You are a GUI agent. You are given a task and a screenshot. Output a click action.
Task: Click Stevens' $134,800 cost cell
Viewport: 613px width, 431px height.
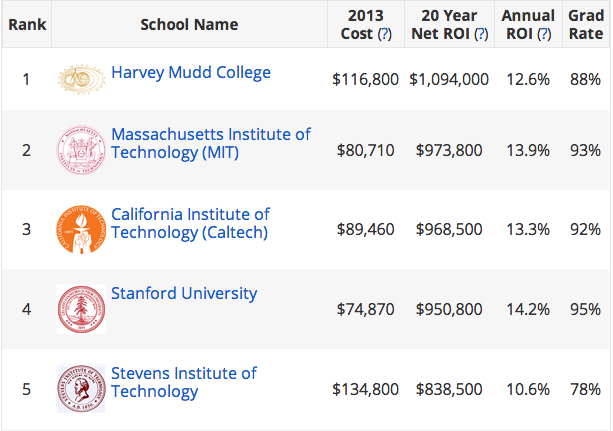point(366,389)
